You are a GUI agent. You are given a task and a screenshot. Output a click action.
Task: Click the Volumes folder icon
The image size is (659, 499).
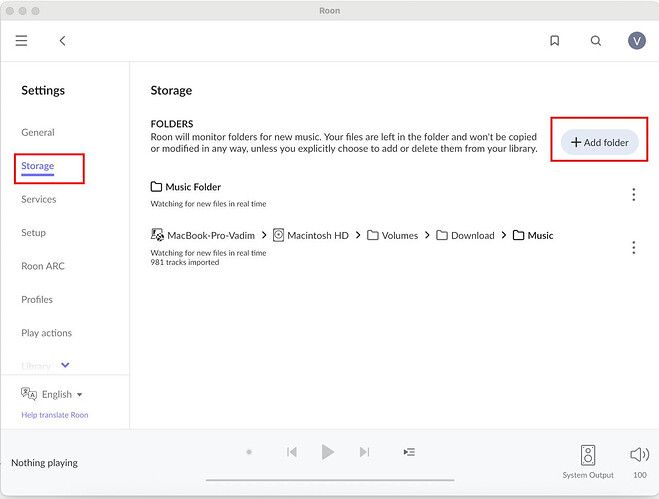[372, 235]
